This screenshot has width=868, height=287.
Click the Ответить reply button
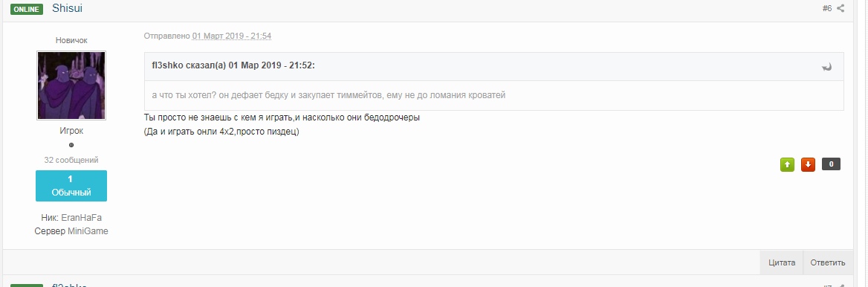click(x=828, y=262)
